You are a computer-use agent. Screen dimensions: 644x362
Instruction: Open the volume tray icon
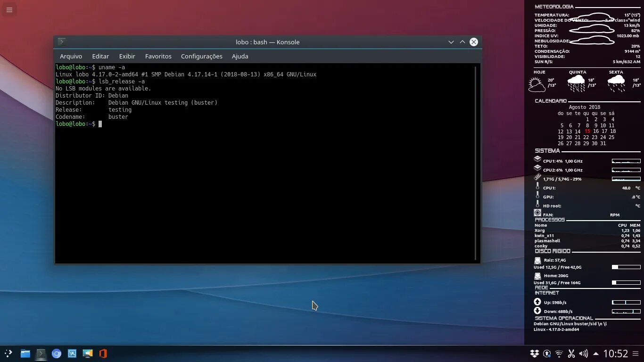[584, 354]
